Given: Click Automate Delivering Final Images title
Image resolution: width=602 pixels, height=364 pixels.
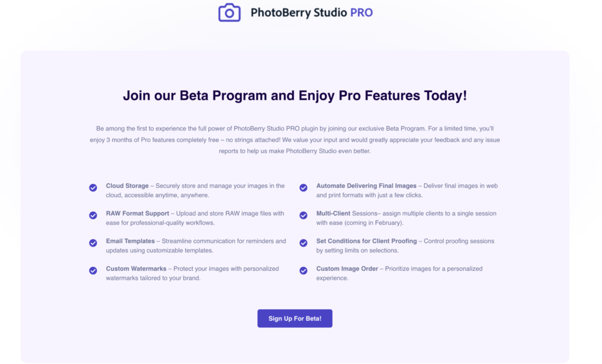Looking at the screenshot, I should click(366, 186).
